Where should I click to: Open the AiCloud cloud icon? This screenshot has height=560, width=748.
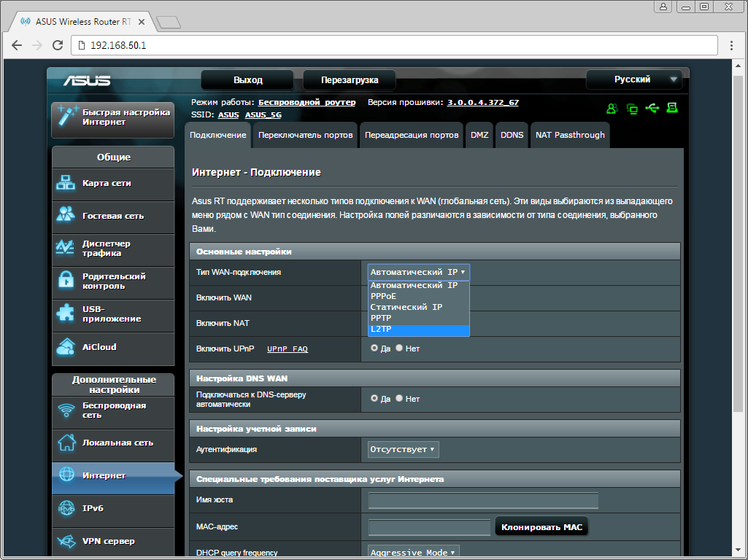(66, 346)
